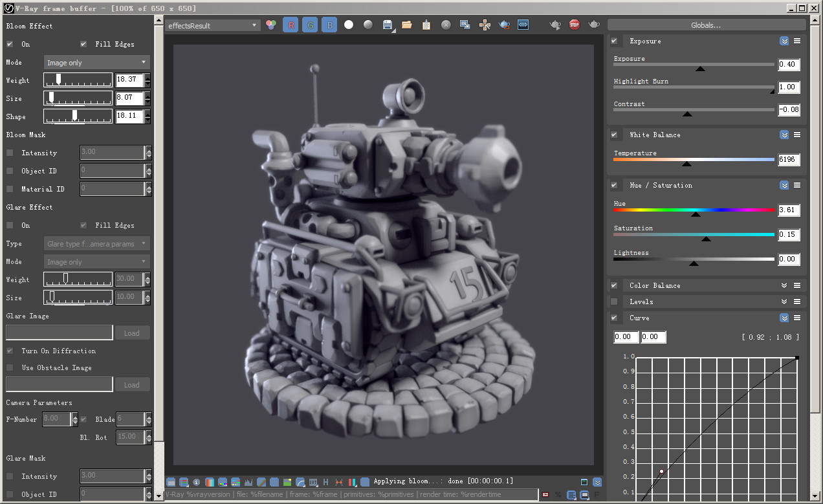Stop rendering with red STOP icon

coord(574,25)
